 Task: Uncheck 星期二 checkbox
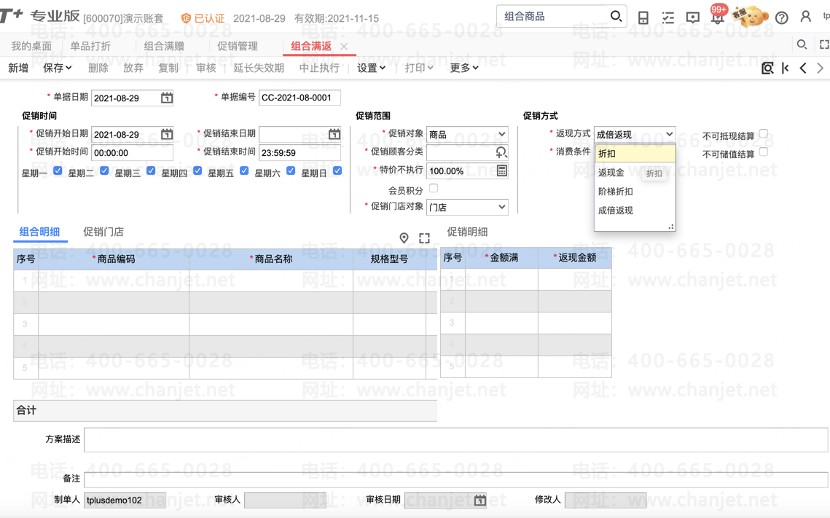[x=104, y=170]
